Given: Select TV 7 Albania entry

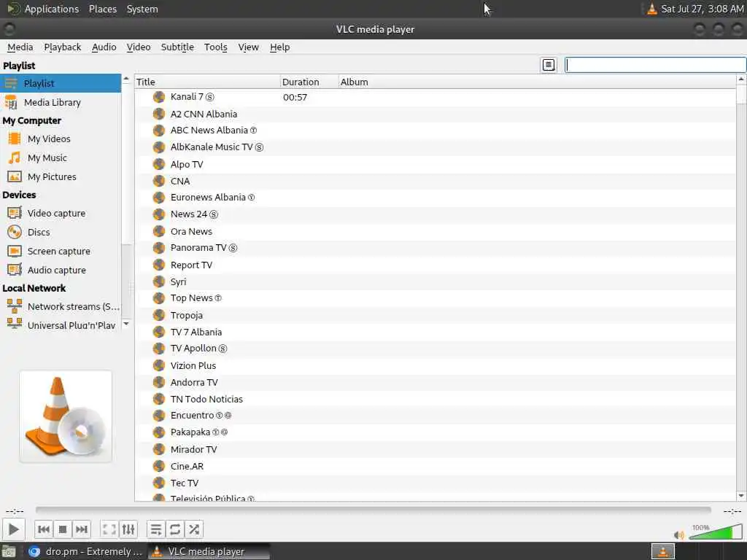Looking at the screenshot, I should click(435, 332).
